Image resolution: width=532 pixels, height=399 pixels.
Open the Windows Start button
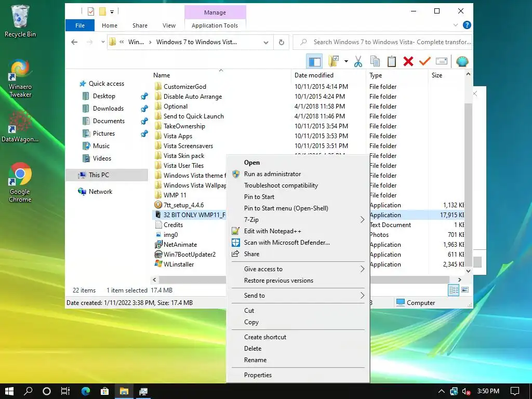pyautogui.click(x=9, y=391)
